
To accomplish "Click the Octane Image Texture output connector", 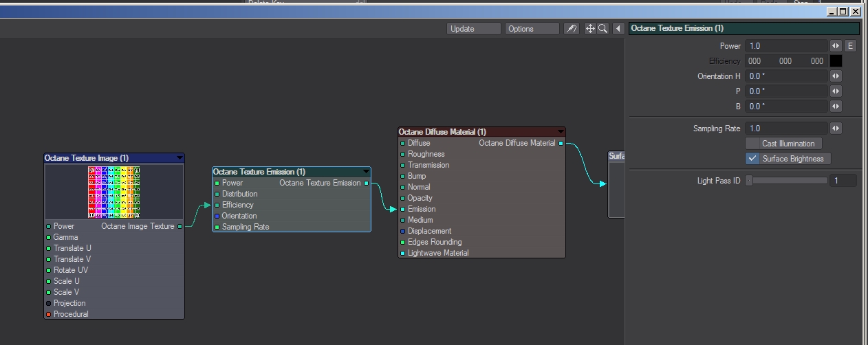I will tap(180, 226).
